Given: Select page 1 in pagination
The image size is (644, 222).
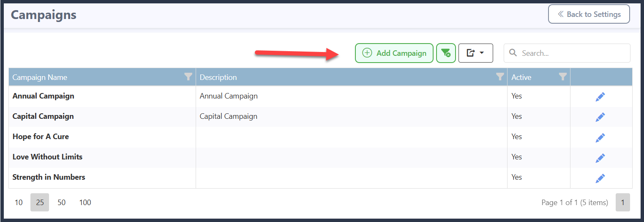Looking at the screenshot, I should click(622, 203).
